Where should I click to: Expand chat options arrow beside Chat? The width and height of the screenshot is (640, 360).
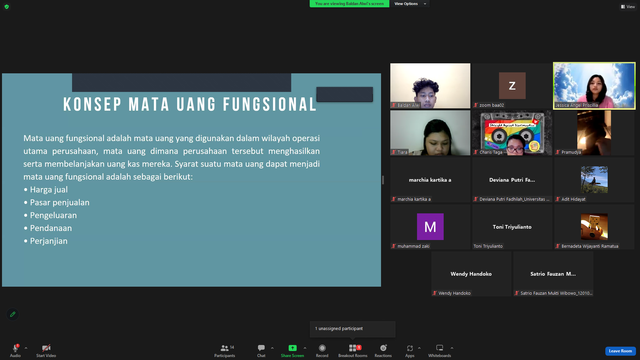[x=272, y=348]
